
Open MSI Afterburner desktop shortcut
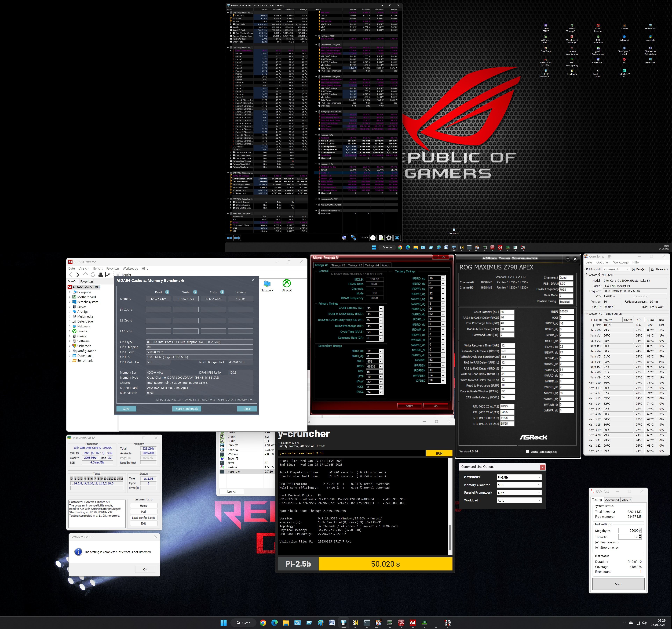598,39
